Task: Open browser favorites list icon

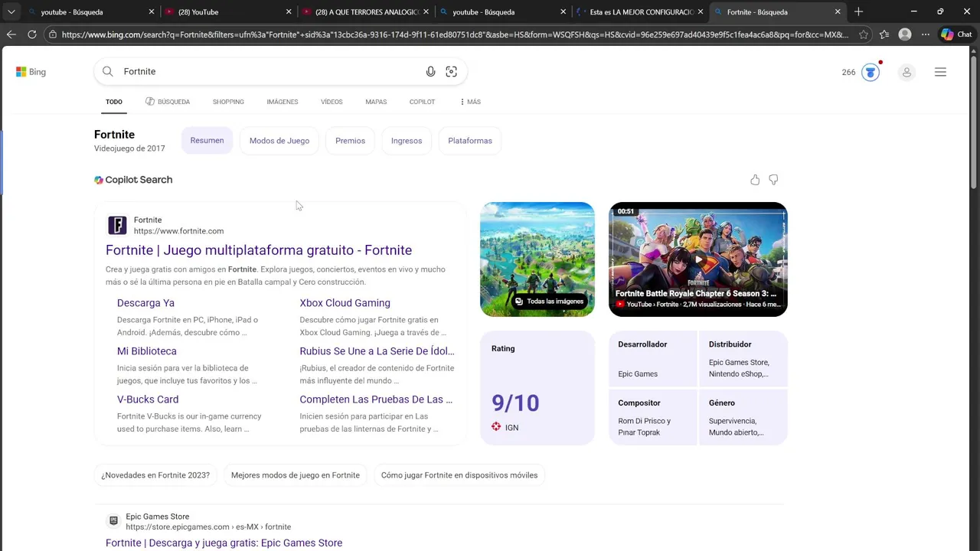Action: pos(884,34)
